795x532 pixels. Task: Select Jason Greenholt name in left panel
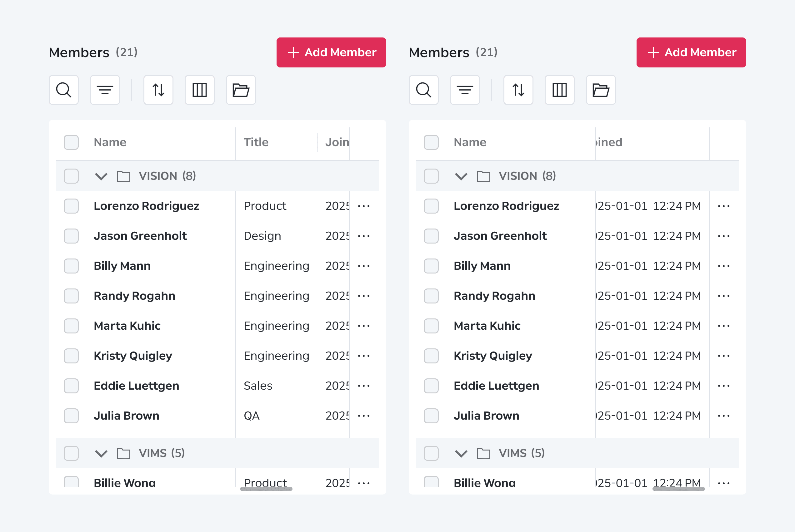coord(140,236)
